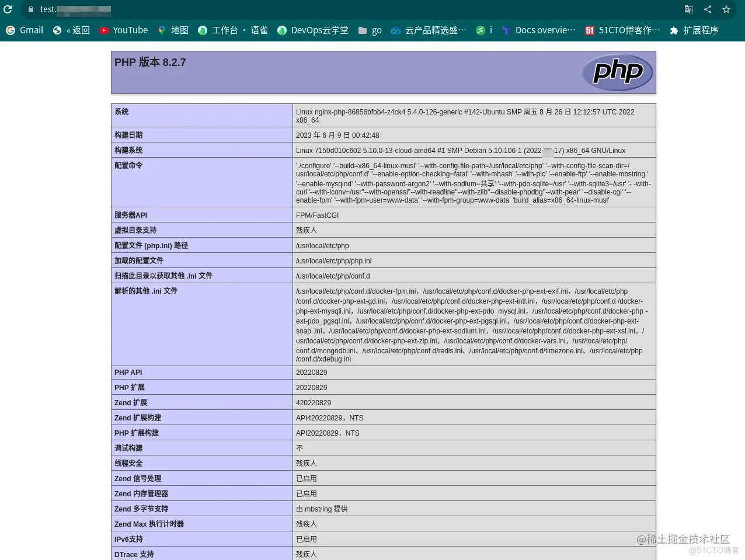
Task: Click the 调试构建 row label
Action: point(128,448)
